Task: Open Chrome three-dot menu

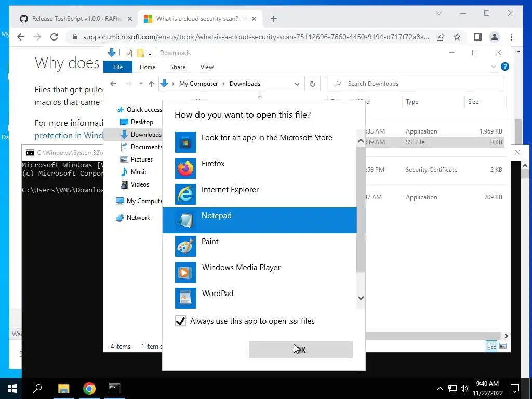Action: pos(511,37)
